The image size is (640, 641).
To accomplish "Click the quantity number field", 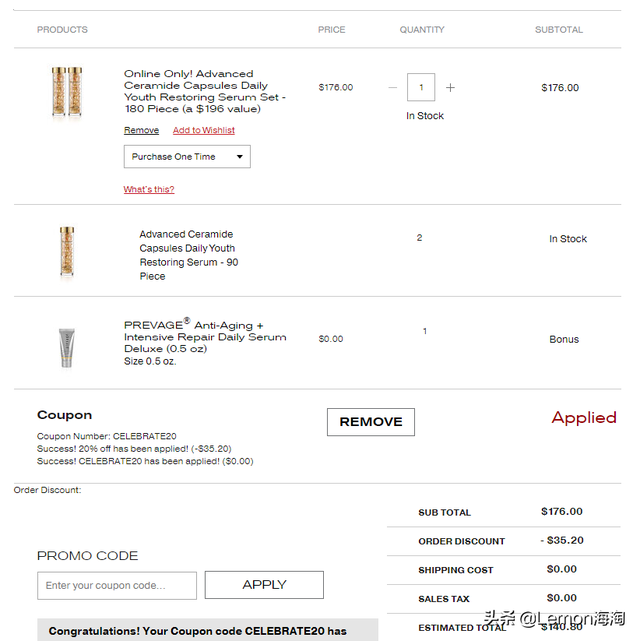I will point(421,88).
